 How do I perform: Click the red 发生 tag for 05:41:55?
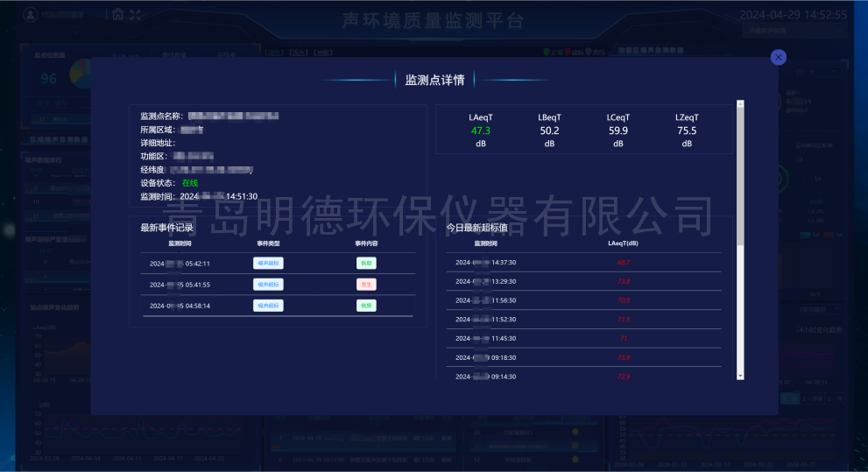366,285
